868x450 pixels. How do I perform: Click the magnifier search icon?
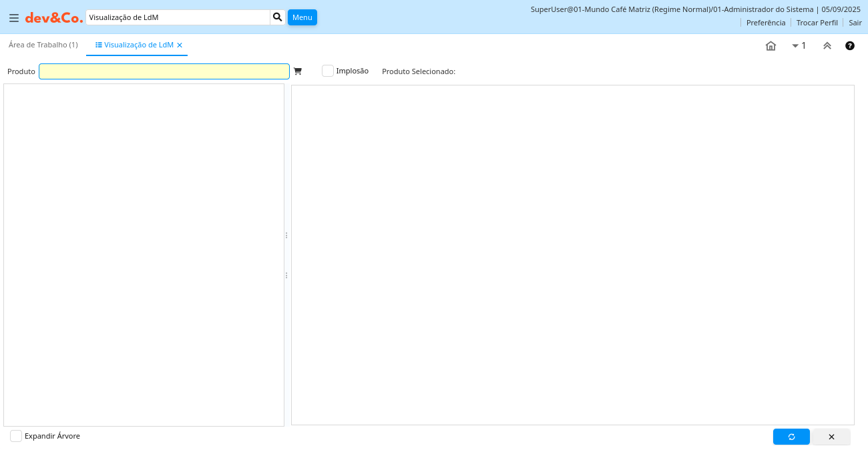point(278,17)
